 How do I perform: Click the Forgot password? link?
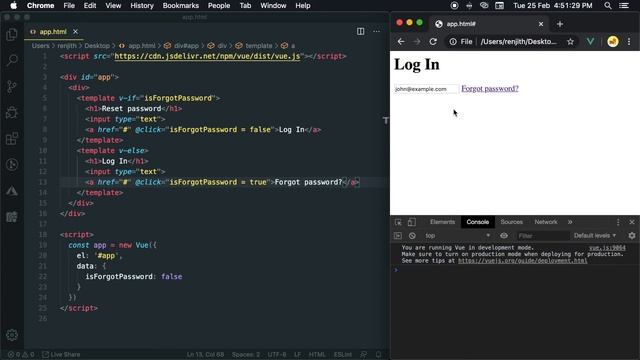point(490,89)
